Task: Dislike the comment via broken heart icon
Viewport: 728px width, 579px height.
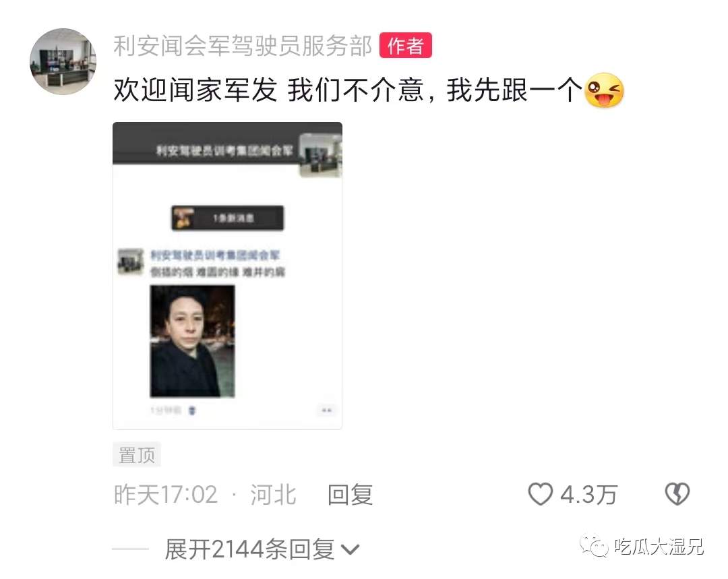Action: pos(677,494)
